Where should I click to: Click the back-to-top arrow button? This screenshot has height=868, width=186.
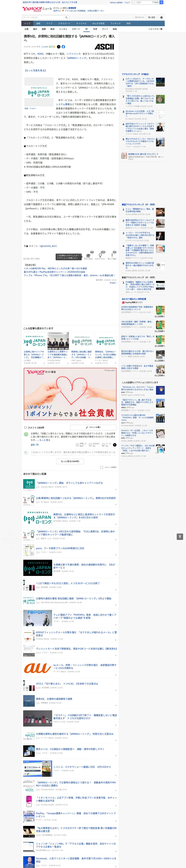tap(180, 536)
